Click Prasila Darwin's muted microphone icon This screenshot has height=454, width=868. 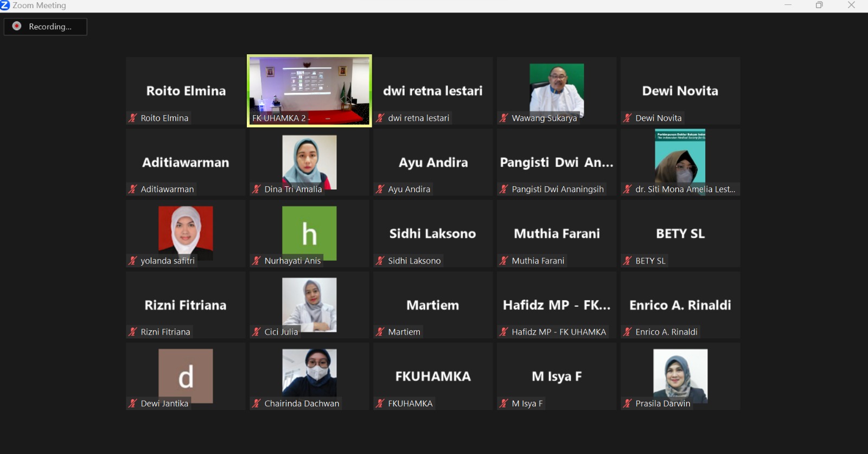[627, 403]
